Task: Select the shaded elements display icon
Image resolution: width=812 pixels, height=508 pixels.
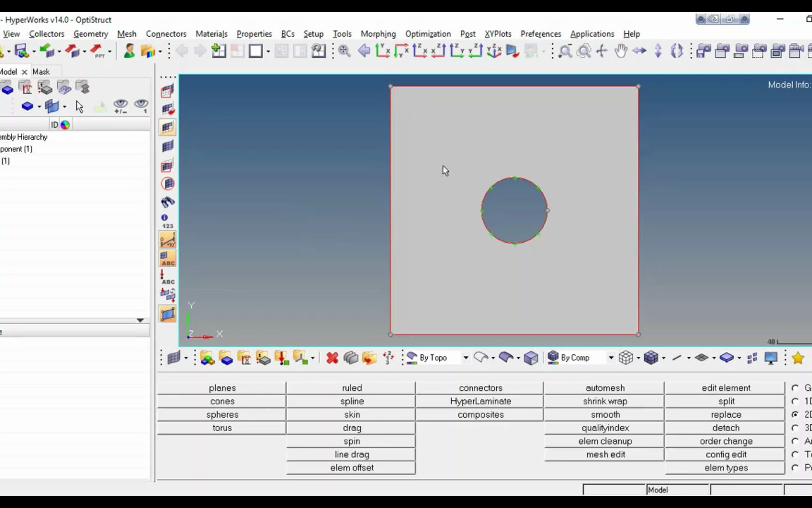Action: 168,127
